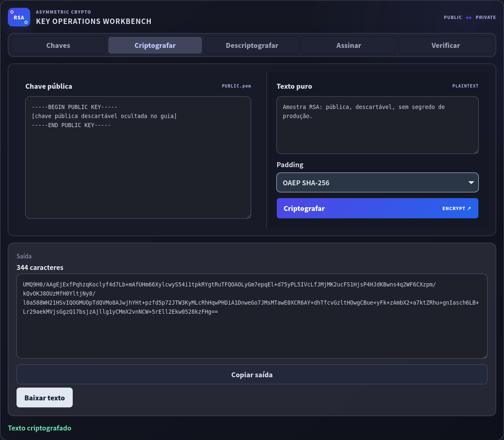Click the encrypted output text area

click(x=252, y=316)
